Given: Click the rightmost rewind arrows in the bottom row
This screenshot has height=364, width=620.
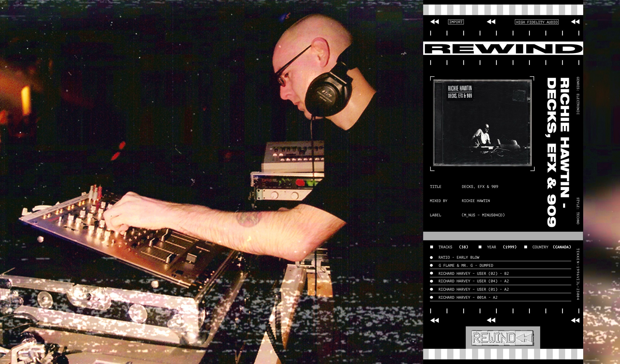Looking at the screenshot, I should coord(575,320).
